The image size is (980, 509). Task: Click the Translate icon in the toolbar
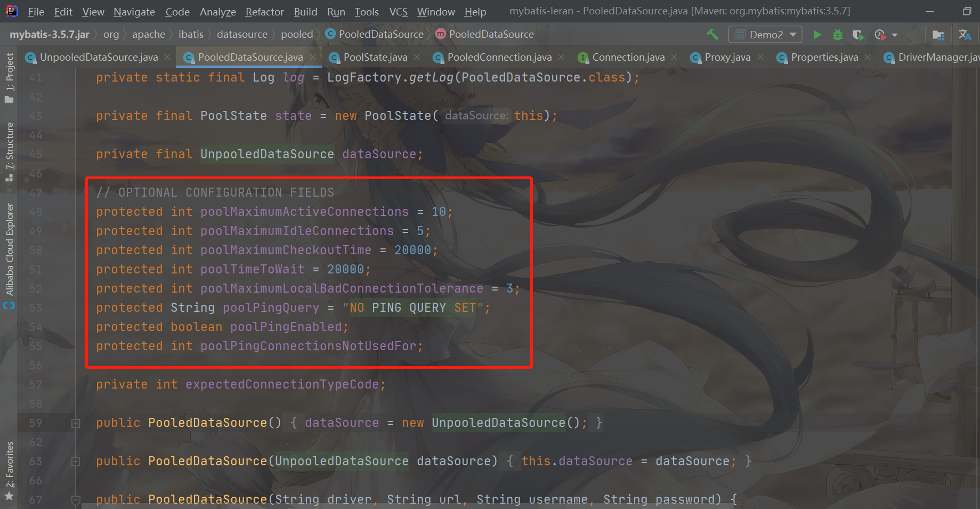coord(965,35)
